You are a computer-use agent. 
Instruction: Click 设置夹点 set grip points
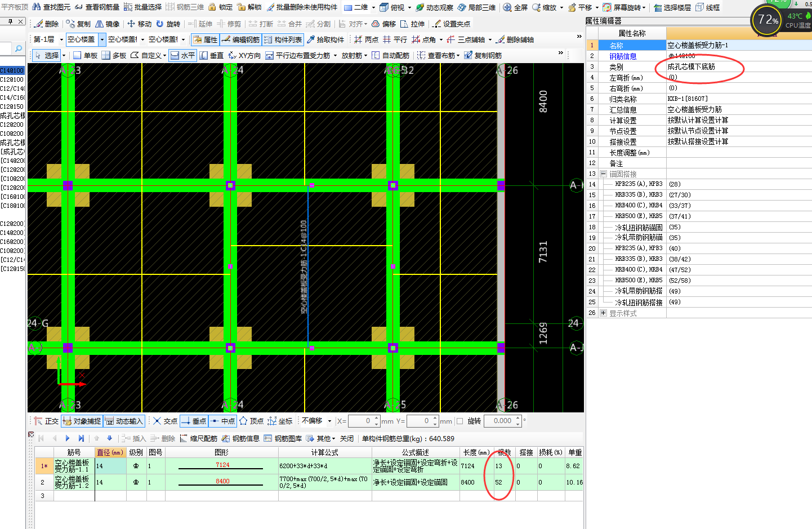pos(450,24)
